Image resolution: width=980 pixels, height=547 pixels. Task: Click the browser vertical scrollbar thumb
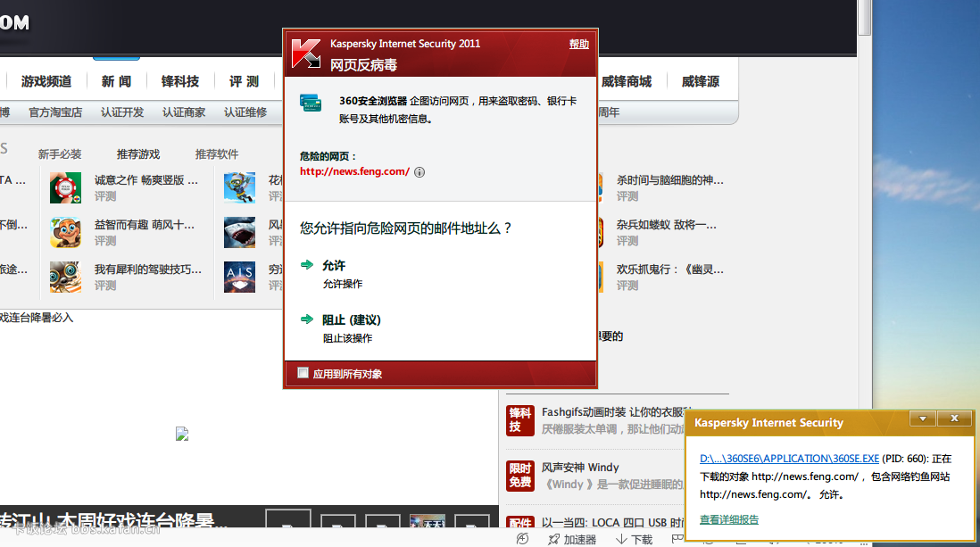click(864, 18)
